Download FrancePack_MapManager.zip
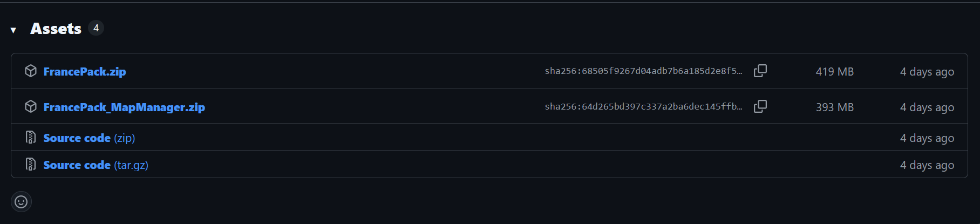The height and width of the screenshot is (224, 980). (x=124, y=107)
